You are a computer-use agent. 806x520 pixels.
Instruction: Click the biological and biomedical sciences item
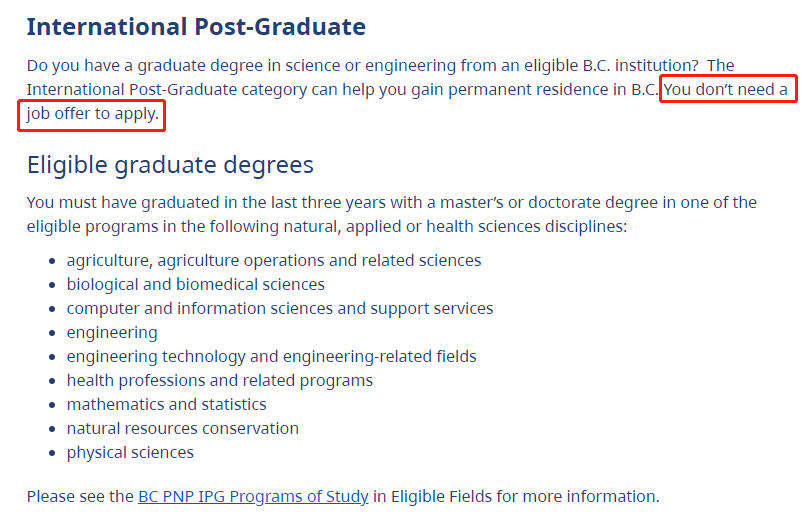196,285
